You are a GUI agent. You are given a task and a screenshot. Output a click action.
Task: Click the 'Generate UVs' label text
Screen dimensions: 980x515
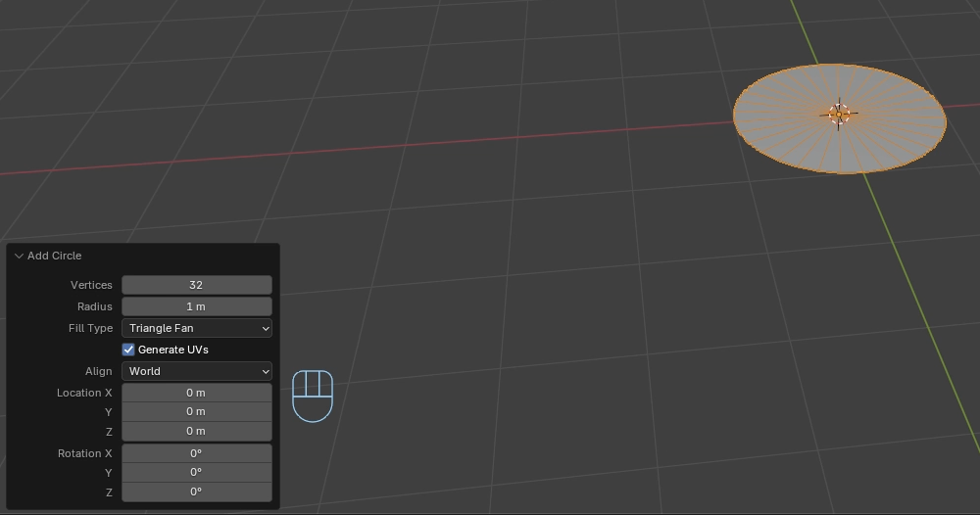173,350
